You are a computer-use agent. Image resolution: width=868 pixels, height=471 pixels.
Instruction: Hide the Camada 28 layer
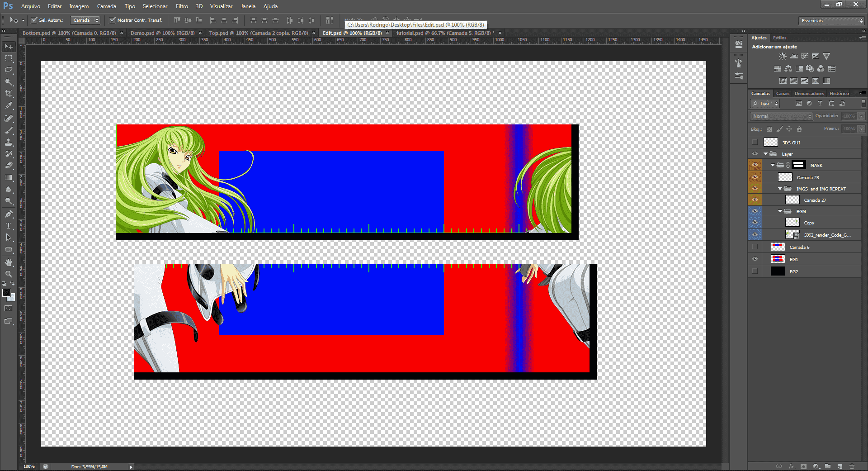755,177
